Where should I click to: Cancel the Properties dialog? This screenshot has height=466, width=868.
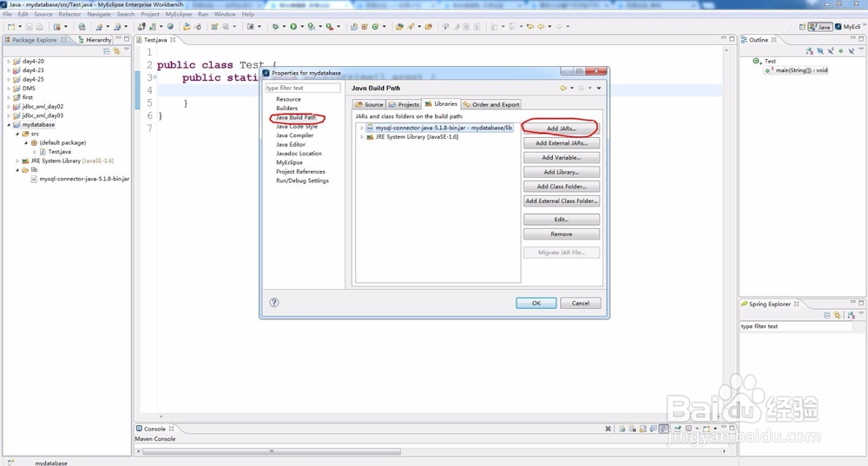580,303
